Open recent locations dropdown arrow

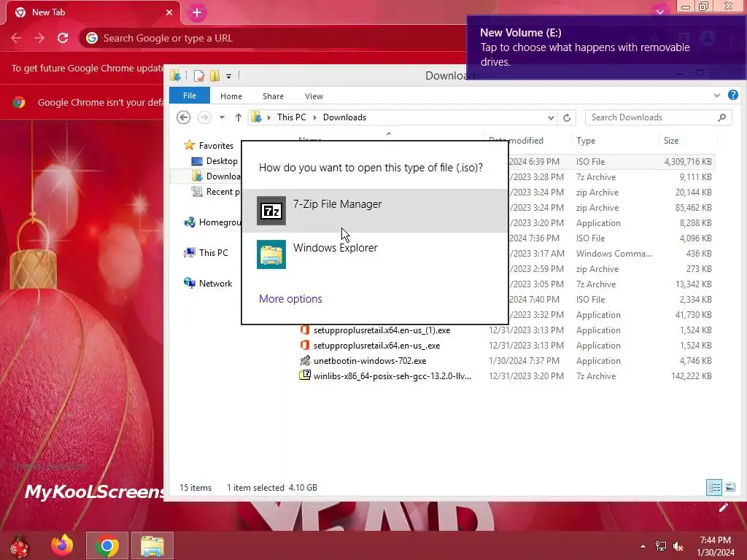pyautogui.click(x=222, y=117)
